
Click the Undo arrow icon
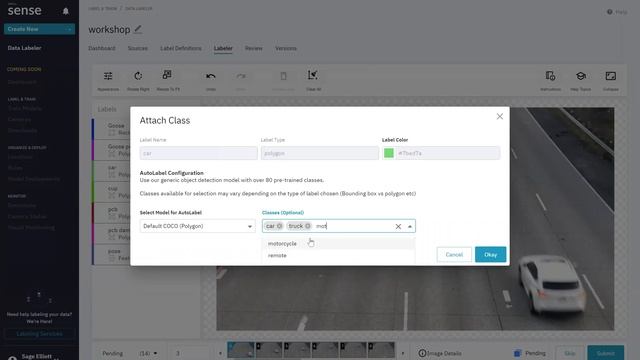click(x=211, y=76)
